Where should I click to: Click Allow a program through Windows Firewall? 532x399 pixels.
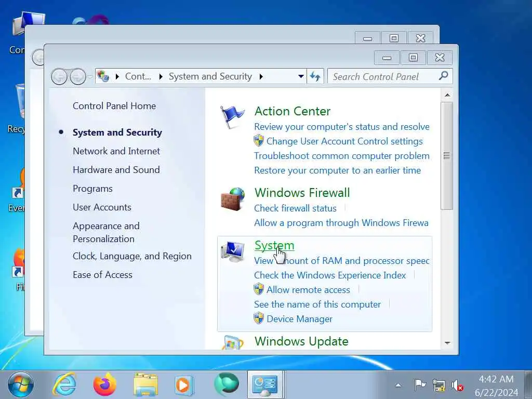click(x=341, y=222)
